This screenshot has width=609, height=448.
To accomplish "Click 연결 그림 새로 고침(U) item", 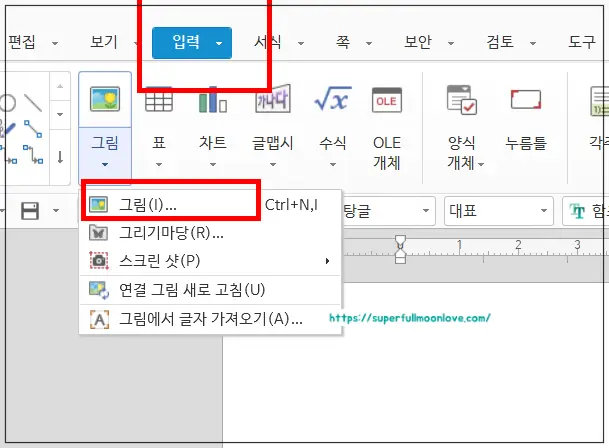I will tap(190, 290).
